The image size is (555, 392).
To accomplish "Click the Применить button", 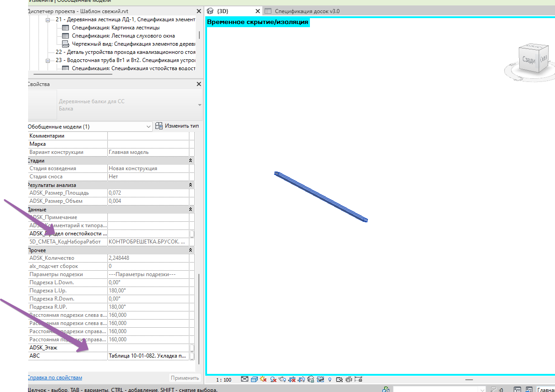I will tap(185, 378).
